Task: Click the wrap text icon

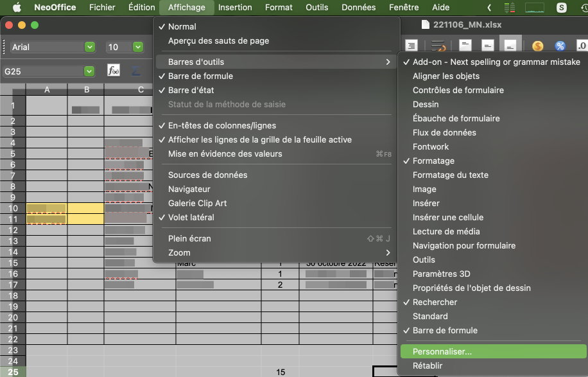Action: tap(439, 46)
